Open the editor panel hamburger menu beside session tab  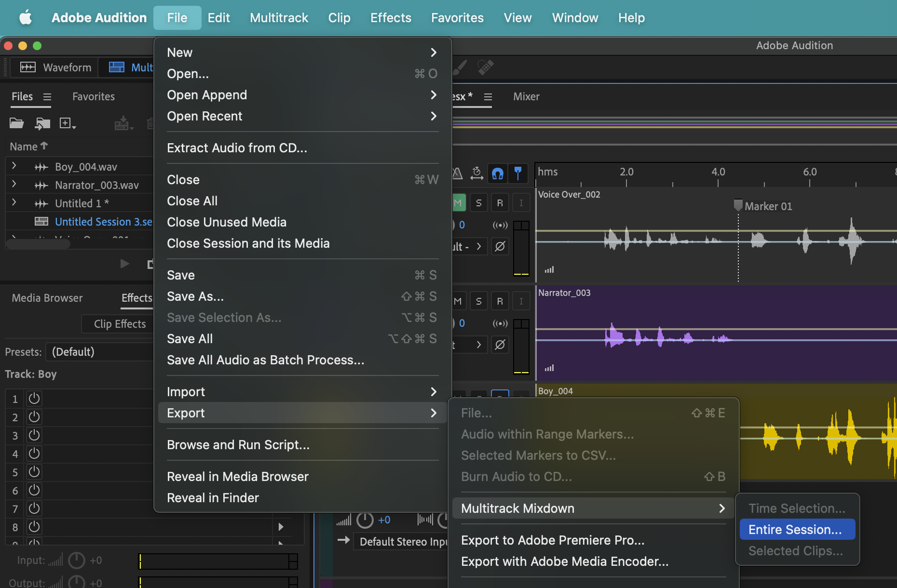point(488,97)
